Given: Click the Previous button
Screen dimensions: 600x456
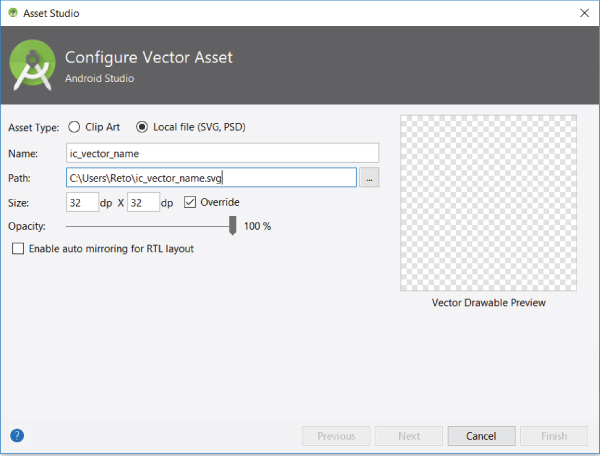Looking at the screenshot, I should 336,435.
